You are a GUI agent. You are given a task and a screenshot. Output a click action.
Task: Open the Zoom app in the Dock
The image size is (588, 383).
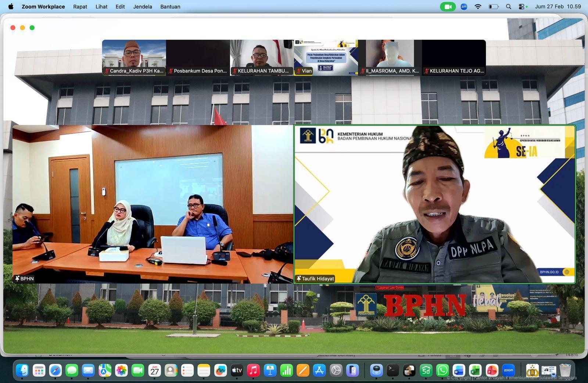(x=508, y=370)
